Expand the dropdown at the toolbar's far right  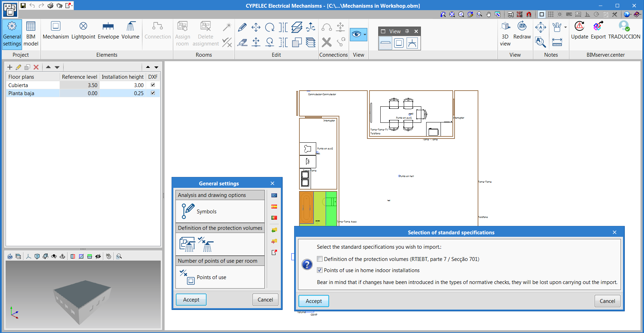[x=640, y=14]
